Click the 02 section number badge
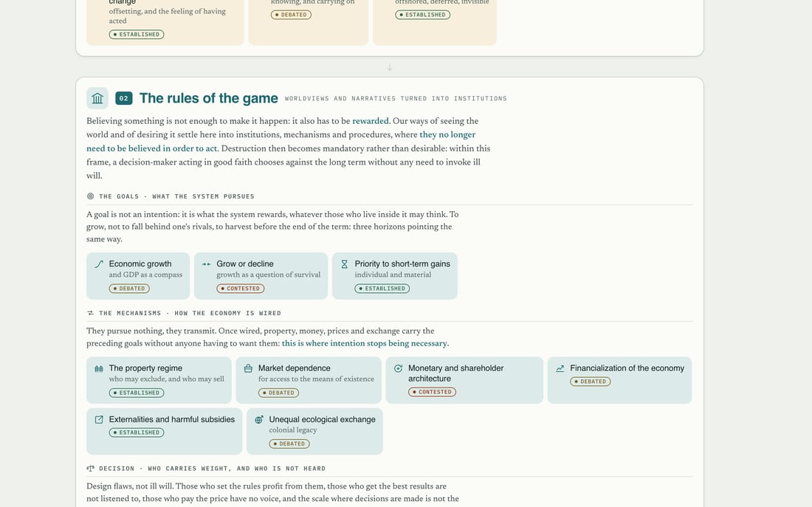 124,98
